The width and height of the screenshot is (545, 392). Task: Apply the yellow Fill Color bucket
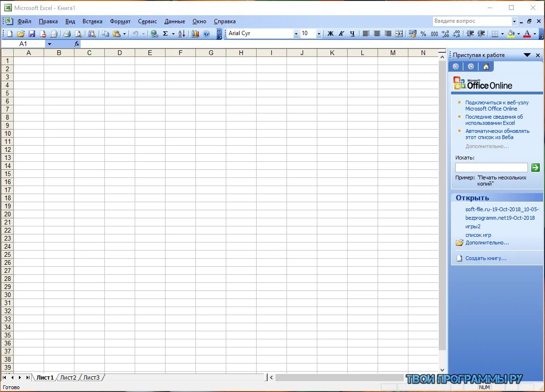(x=511, y=34)
